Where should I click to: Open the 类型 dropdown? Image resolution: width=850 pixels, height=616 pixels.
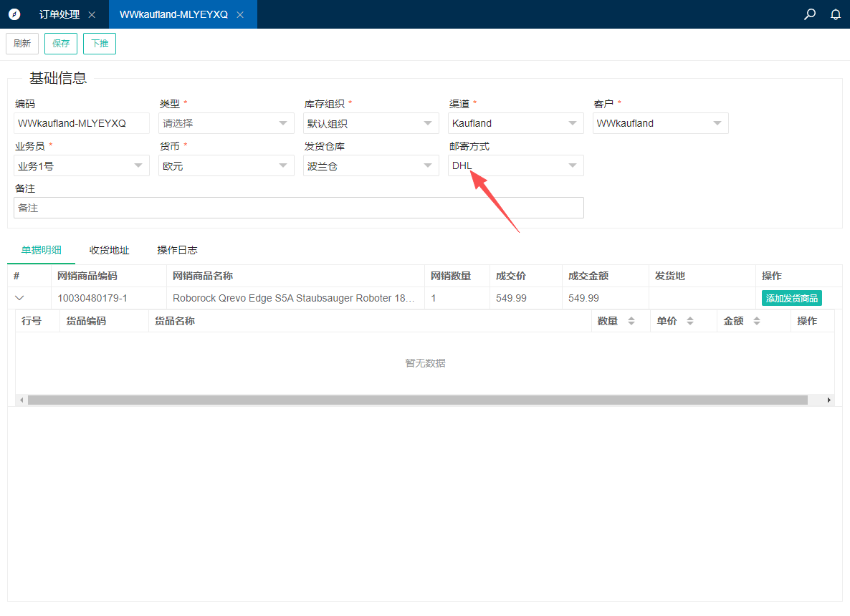coord(226,123)
